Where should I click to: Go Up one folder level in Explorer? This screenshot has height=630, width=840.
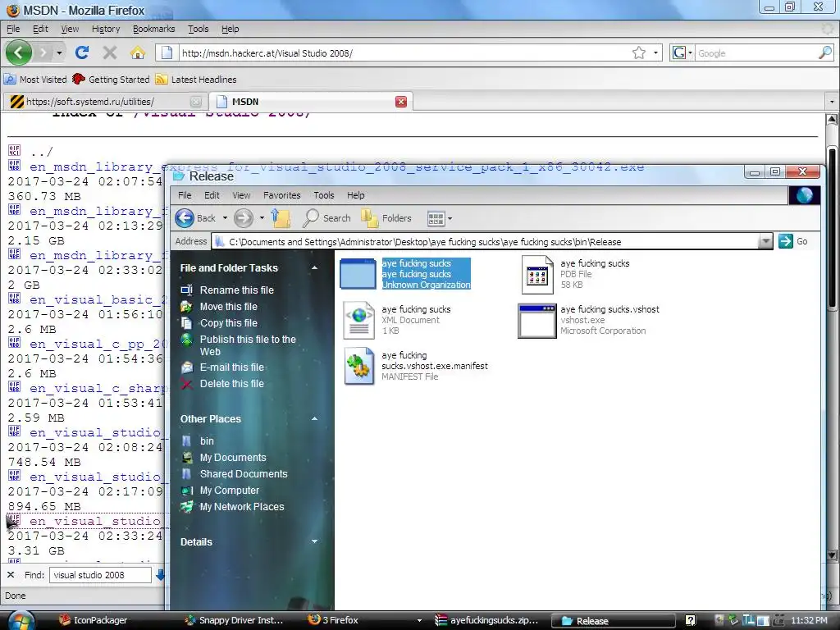pos(281,218)
